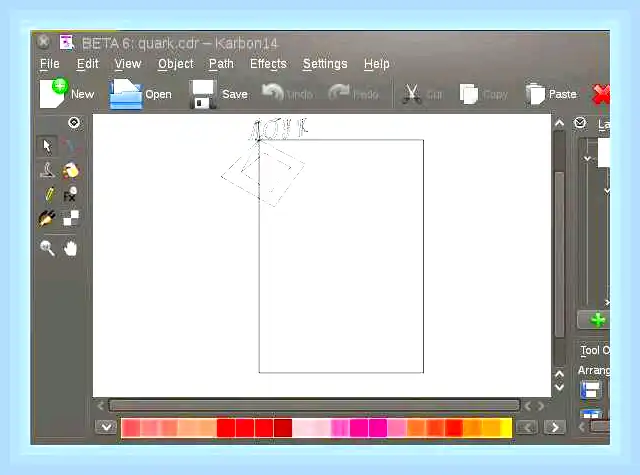Click the layers docker circle icon

pyautogui.click(x=580, y=123)
